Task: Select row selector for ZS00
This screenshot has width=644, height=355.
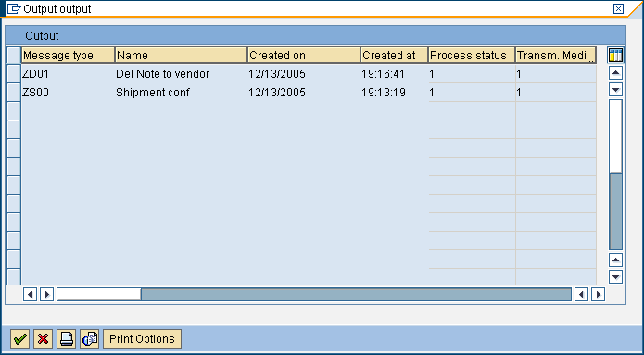Action: (x=14, y=93)
